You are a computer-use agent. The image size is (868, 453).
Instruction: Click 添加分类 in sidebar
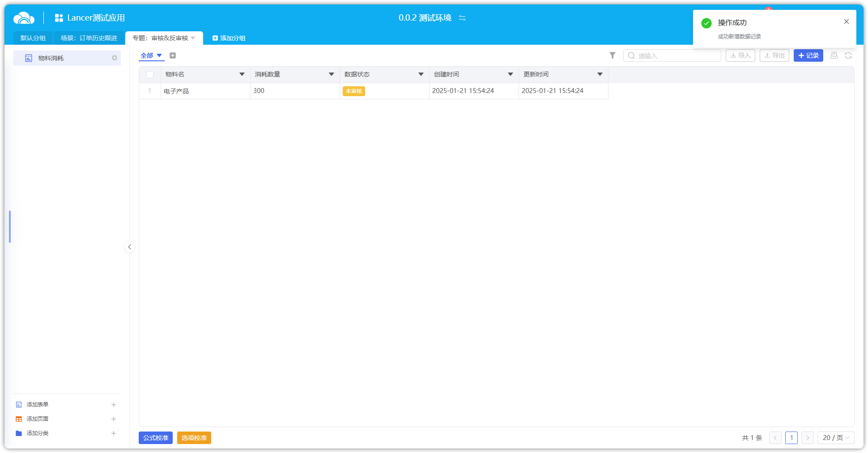point(38,433)
